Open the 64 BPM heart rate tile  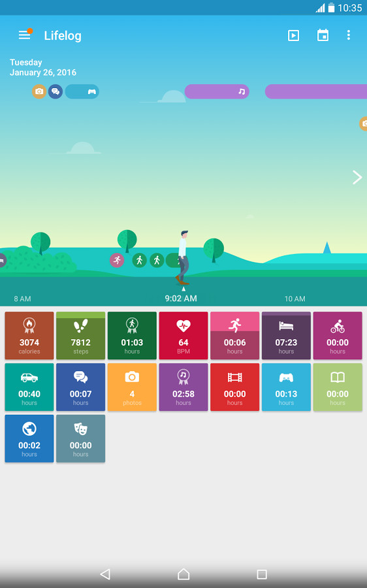[183, 335]
